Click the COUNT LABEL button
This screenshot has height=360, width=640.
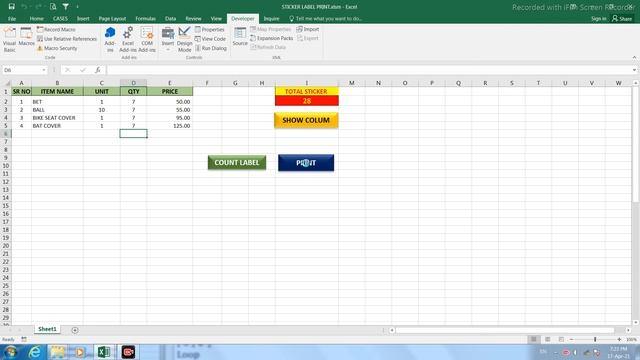237,162
